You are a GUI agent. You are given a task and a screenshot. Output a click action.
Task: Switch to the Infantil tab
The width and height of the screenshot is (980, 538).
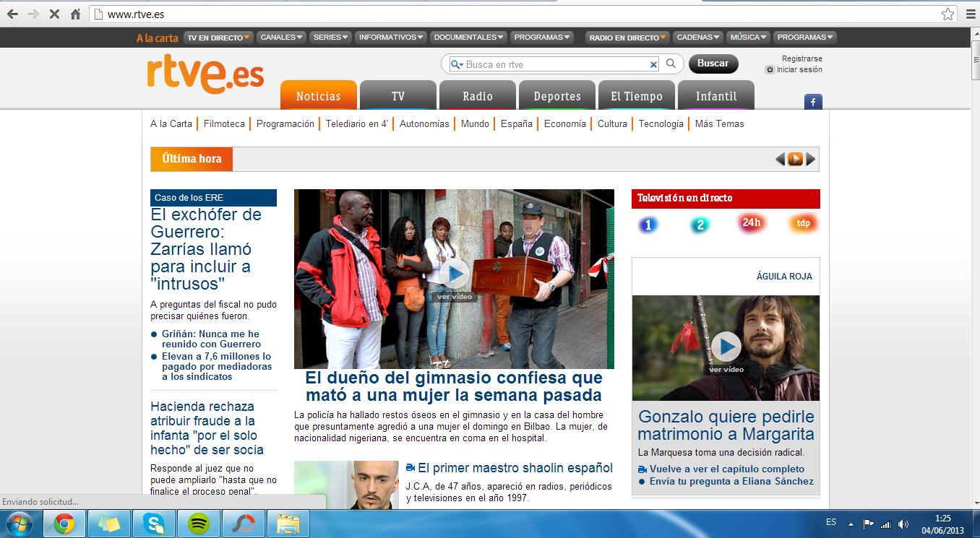(716, 95)
